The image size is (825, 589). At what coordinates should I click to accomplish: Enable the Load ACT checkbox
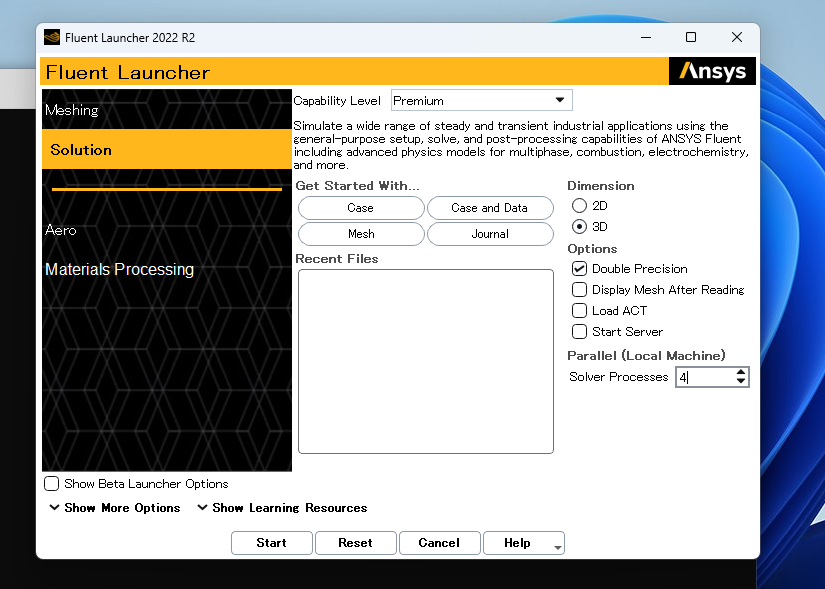click(x=579, y=311)
